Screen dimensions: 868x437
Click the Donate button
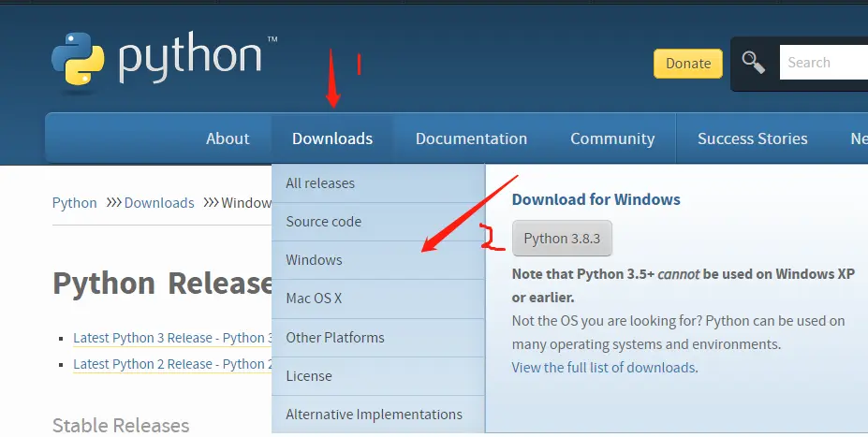point(688,64)
